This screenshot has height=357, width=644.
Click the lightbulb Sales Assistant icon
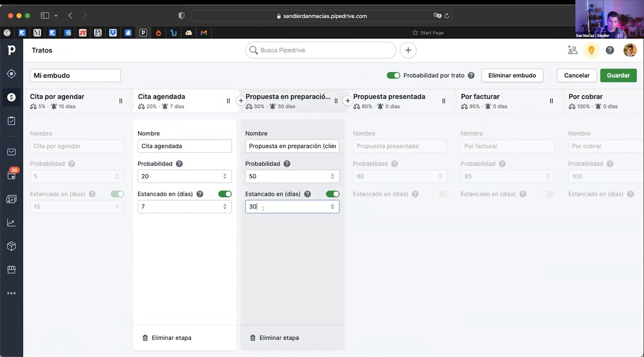coord(591,50)
